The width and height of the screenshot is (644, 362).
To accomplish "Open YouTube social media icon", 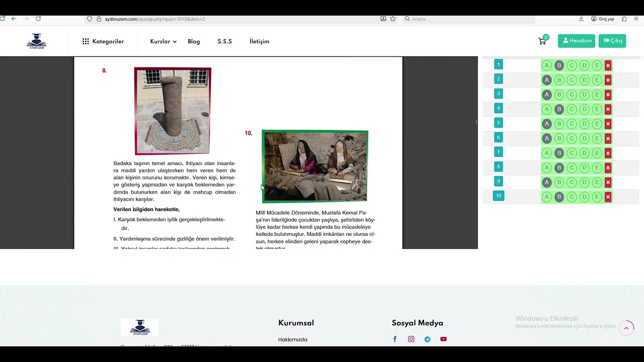I will point(443,339).
